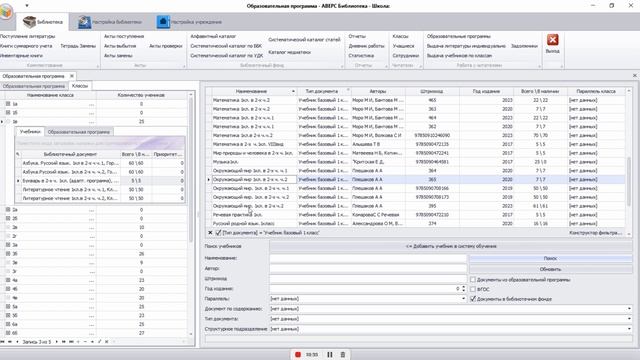Open the quick access dropdown arrow in title bar
The width and height of the screenshot is (640, 360).
tap(27, 6)
